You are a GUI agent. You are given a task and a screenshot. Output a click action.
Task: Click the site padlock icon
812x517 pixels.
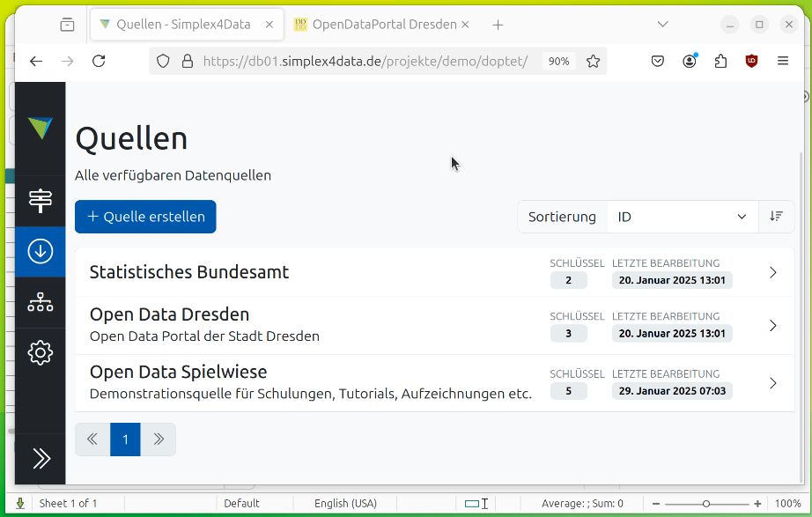tap(188, 61)
